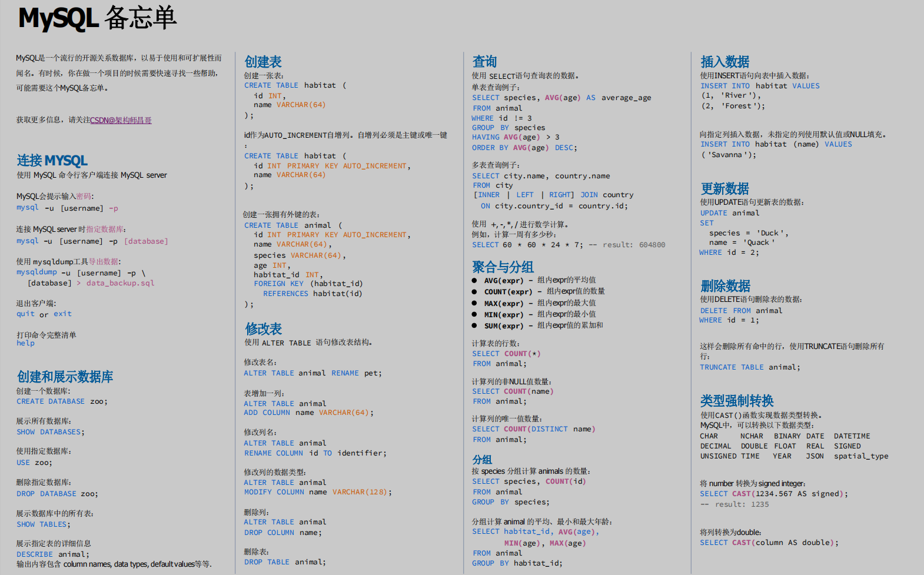Click the 'CREATE DATABASE zoo;' line

pyautogui.click(x=62, y=401)
